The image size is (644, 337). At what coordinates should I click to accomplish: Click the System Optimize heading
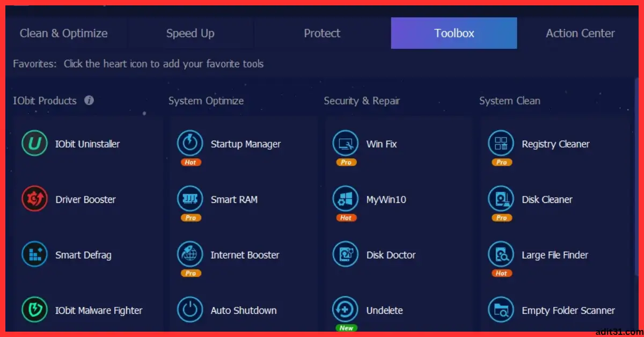pos(206,101)
